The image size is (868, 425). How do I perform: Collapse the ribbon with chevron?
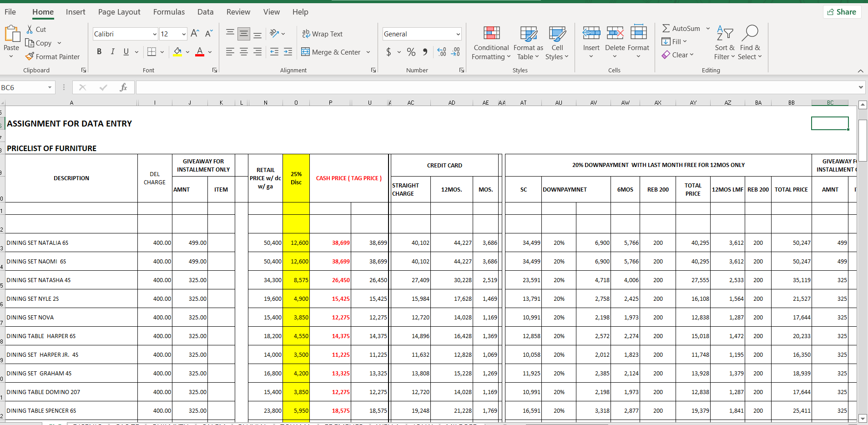(860, 71)
